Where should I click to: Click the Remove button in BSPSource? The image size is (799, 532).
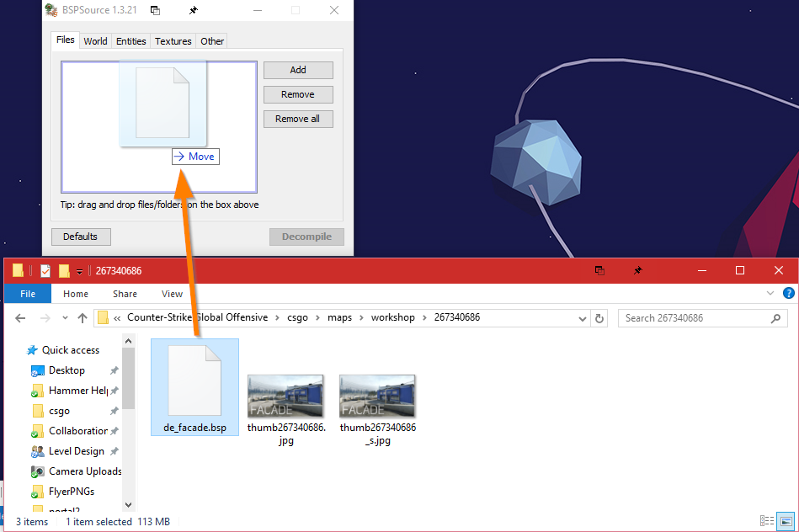pos(298,94)
